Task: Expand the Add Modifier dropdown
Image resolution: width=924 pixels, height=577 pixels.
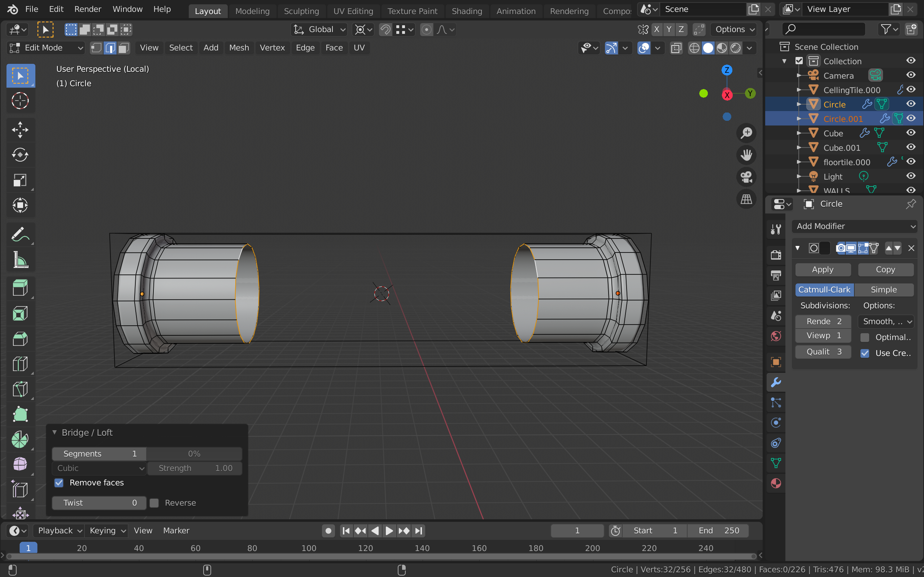Action: coord(854,226)
